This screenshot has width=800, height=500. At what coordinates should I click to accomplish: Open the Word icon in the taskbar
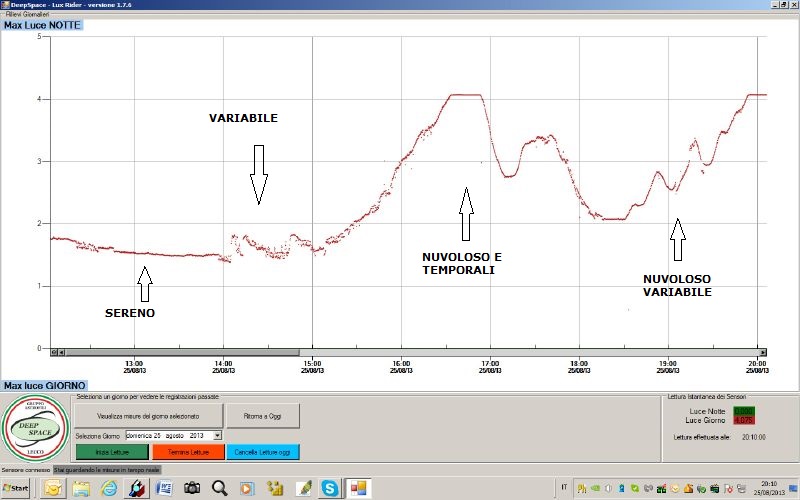164,488
